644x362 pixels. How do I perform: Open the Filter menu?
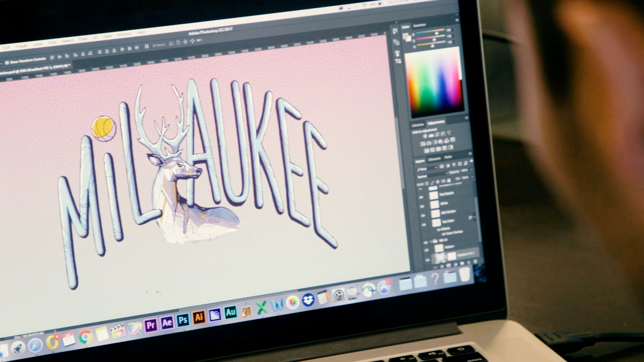(83, 39)
